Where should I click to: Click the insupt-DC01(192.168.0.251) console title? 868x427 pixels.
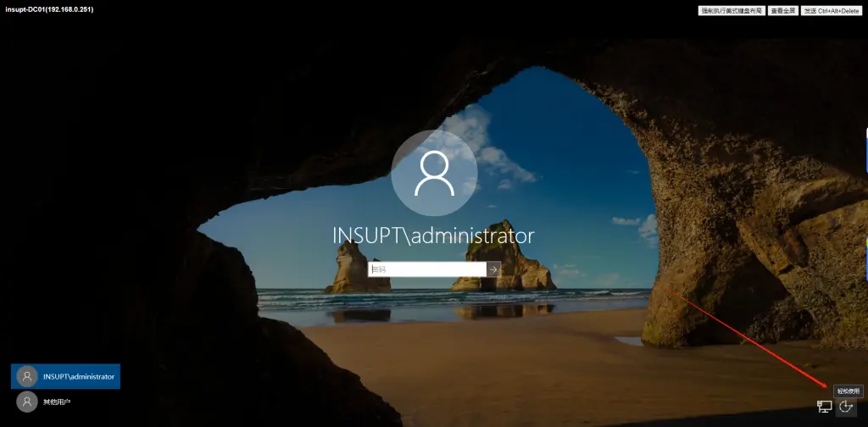tap(49, 9)
